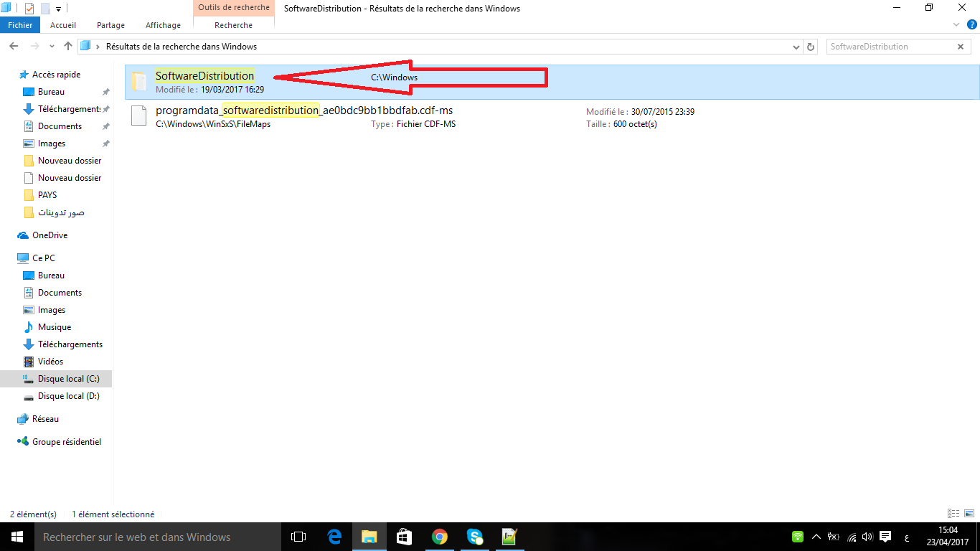The width and height of the screenshot is (980, 551).
Task: Click the Forward navigation arrow
Action: (34, 47)
